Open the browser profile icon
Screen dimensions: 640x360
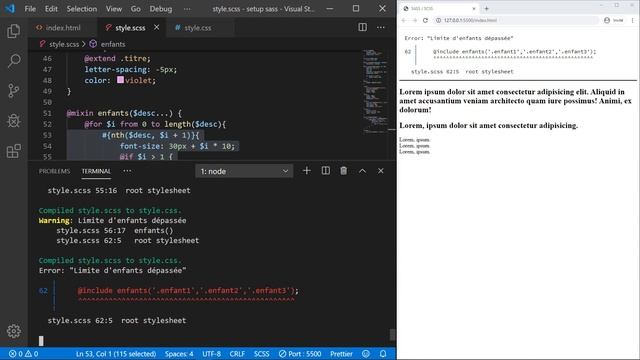pos(607,20)
